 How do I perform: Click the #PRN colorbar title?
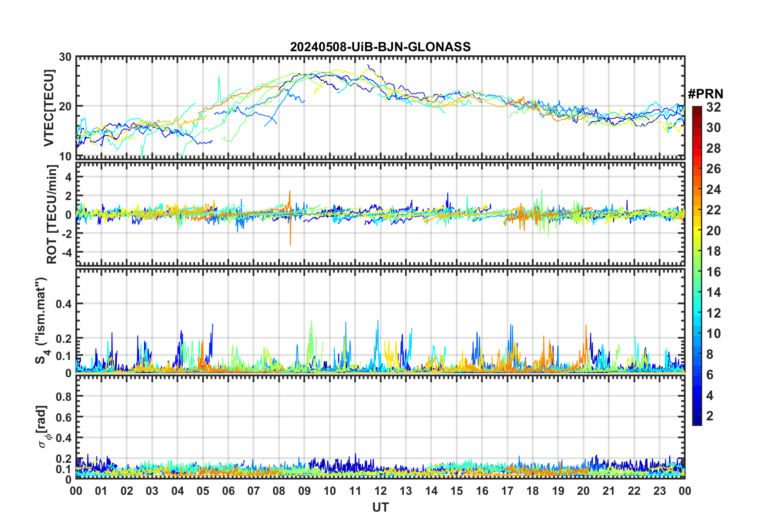pyautogui.click(x=705, y=94)
